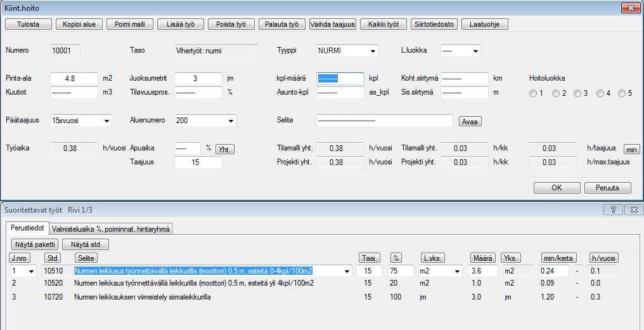Select Hoitoluokka radio button 4

pos(600,94)
